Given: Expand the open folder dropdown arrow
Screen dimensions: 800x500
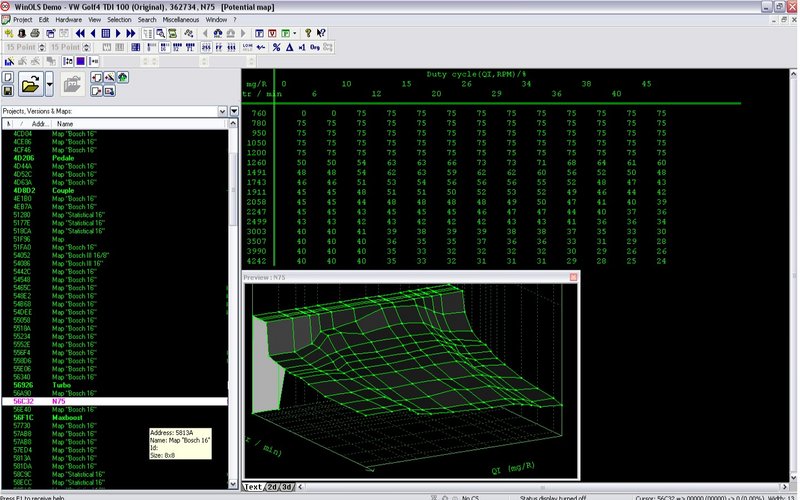Looking at the screenshot, I should [49, 84].
